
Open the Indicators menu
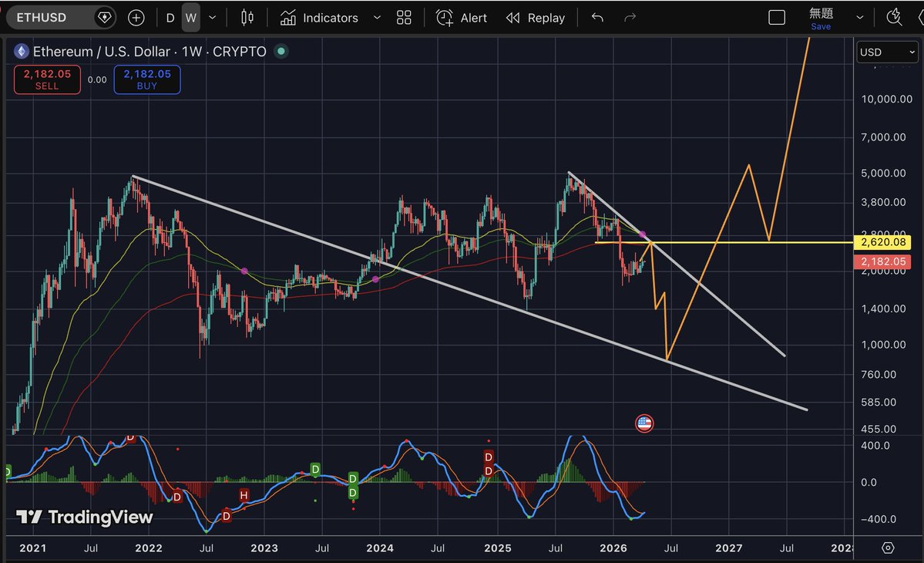point(320,17)
